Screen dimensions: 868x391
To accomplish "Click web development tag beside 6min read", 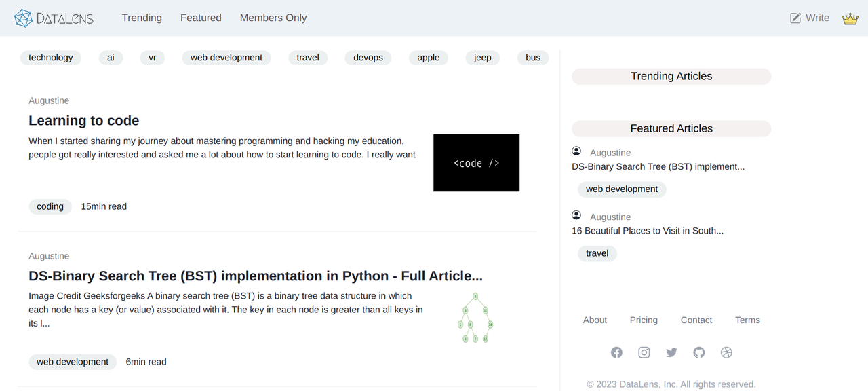I will pos(73,362).
